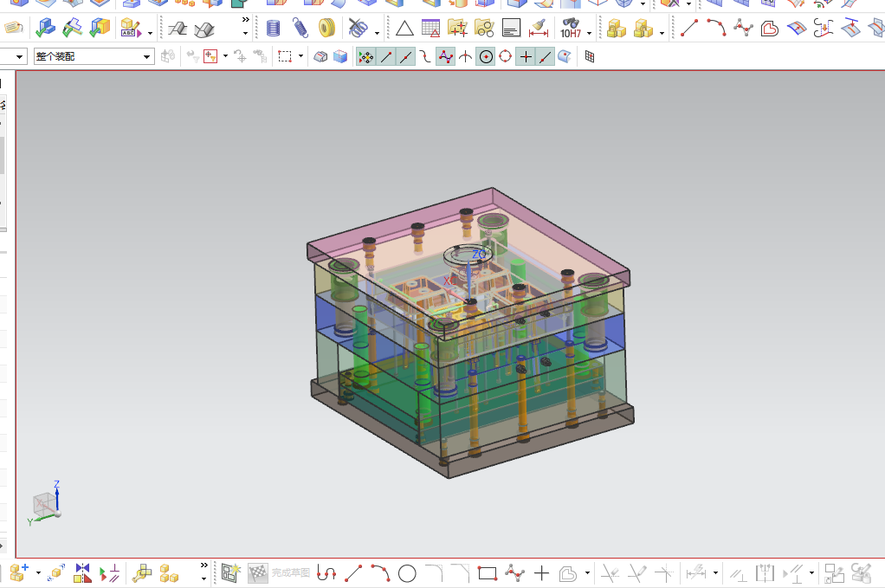
Task: Toggle point on curve snap icon
Action: tap(545, 56)
